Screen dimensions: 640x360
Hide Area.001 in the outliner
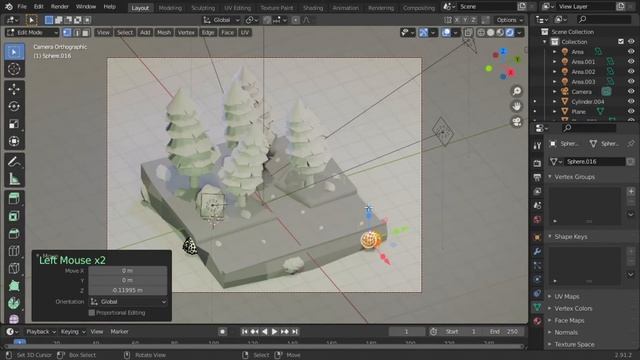pos(631,62)
